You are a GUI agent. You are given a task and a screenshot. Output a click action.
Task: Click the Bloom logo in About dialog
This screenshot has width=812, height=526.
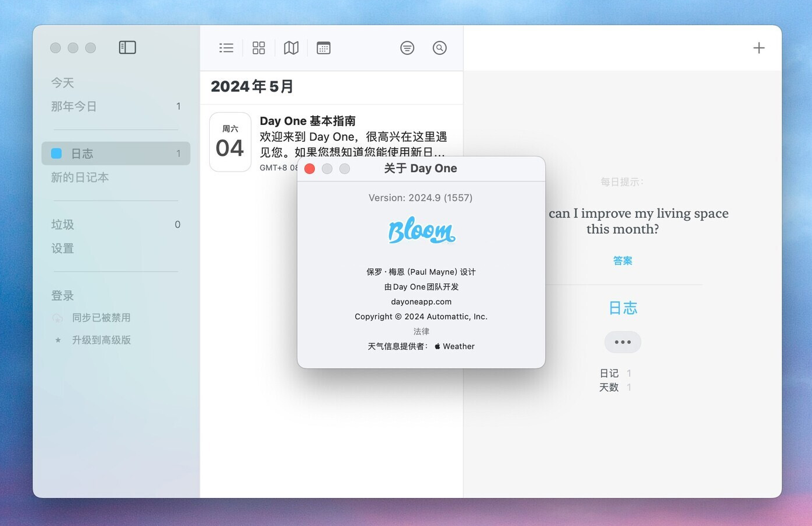click(x=421, y=231)
